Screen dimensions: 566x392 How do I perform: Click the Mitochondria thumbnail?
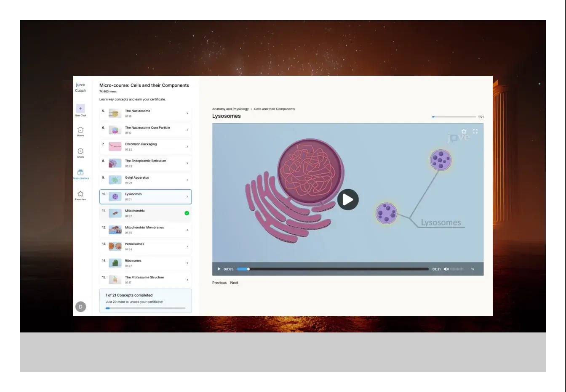click(115, 213)
